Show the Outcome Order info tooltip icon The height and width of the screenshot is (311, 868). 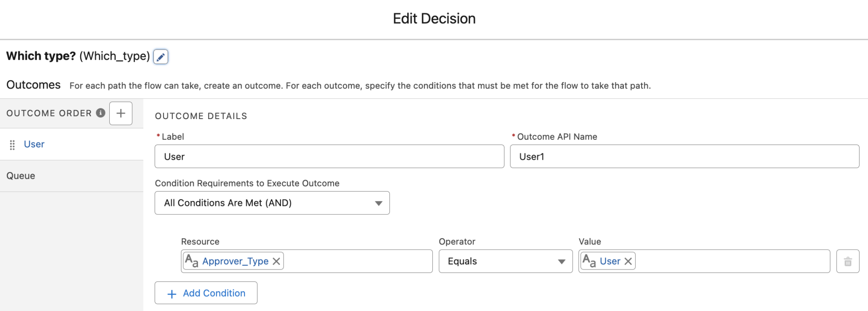coord(100,113)
